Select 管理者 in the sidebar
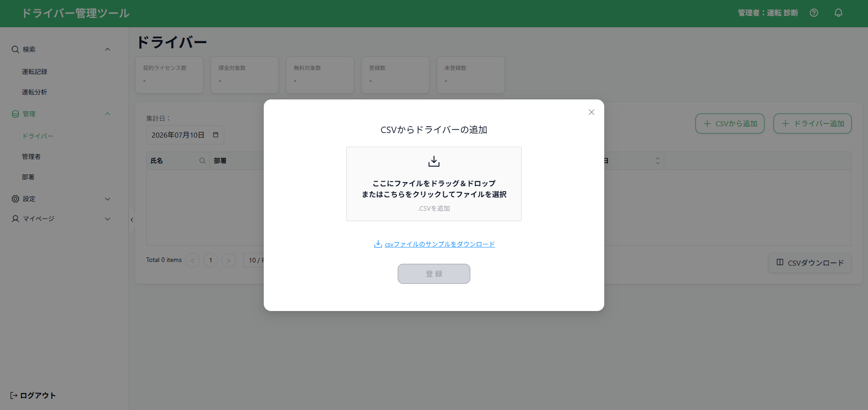868x410 pixels. tap(31, 157)
